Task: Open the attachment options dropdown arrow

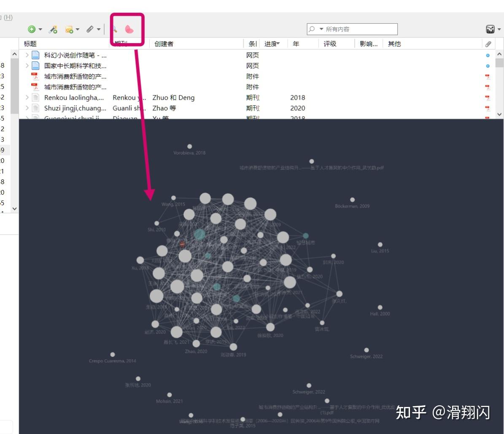Action: tap(98, 29)
